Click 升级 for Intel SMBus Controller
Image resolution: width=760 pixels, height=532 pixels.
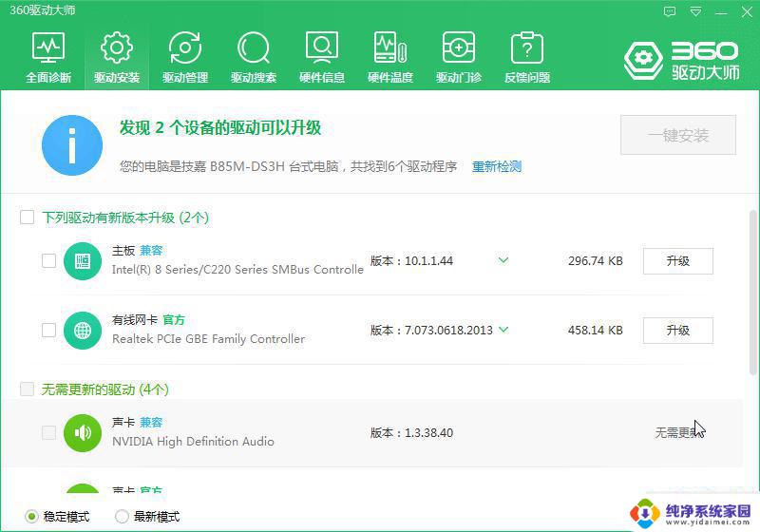click(678, 261)
